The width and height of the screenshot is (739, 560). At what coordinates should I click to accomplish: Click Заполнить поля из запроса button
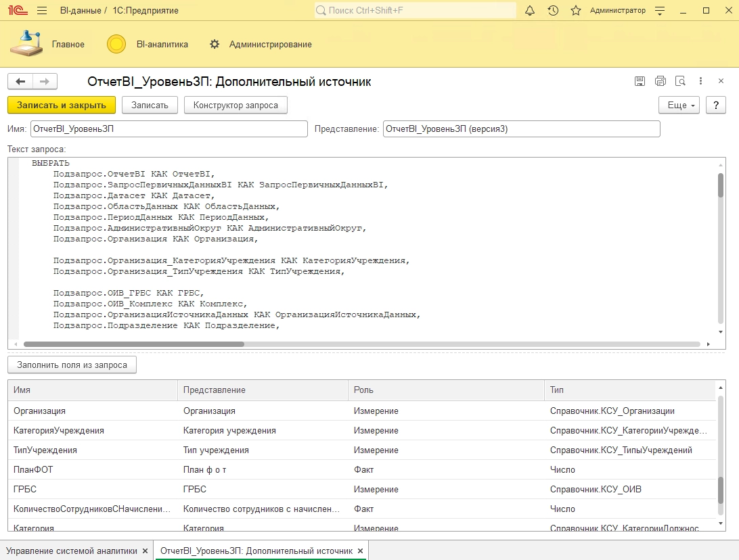point(72,365)
